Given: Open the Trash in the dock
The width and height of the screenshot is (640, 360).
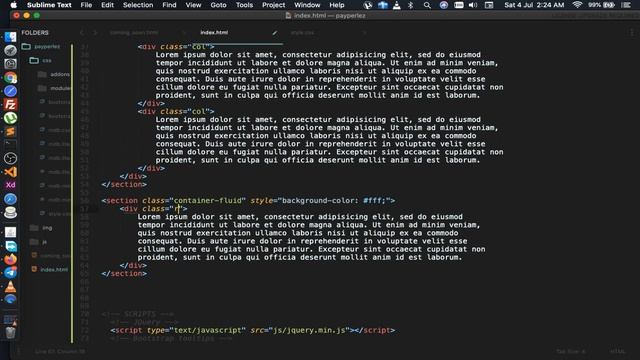Looking at the screenshot, I should [x=11, y=332].
